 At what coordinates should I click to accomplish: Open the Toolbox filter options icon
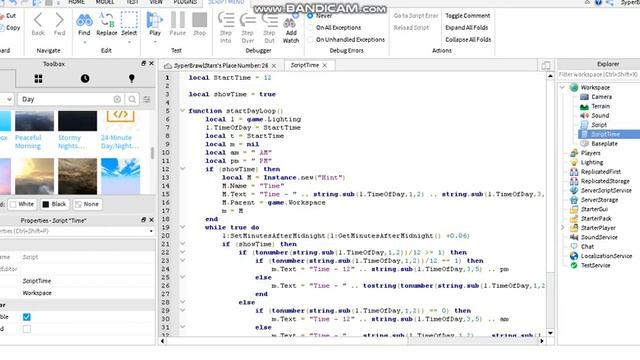pos(147,99)
